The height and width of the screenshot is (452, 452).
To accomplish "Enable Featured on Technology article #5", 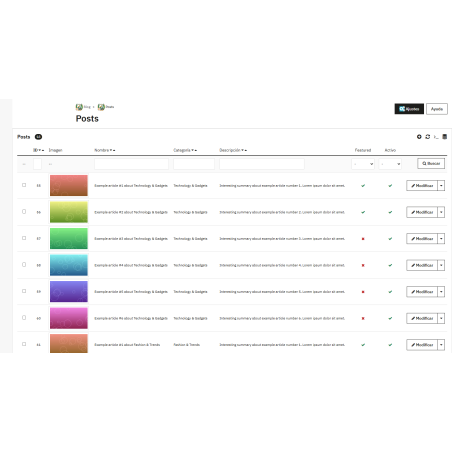I will click(x=363, y=292).
